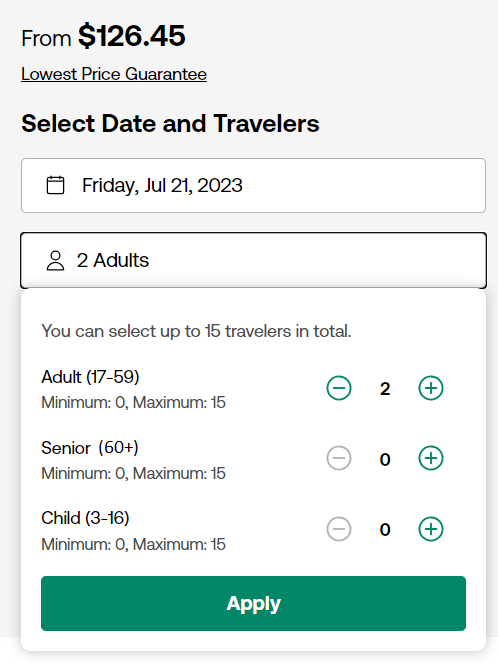This screenshot has width=498, height=663.
Task: Select the Adult quantity value 2
Action: coord(385,389)
